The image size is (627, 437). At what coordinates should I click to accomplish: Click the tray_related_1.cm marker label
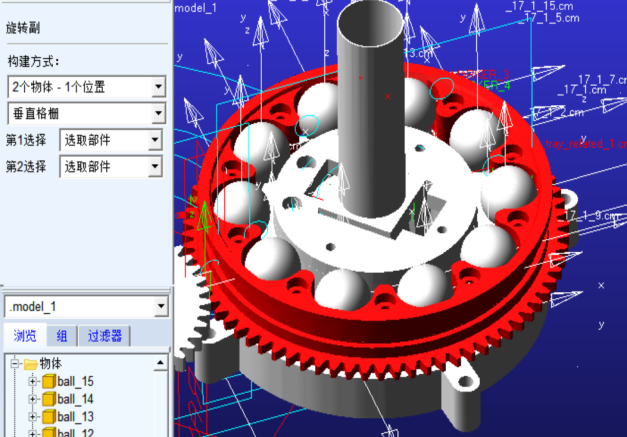(586, 144)
